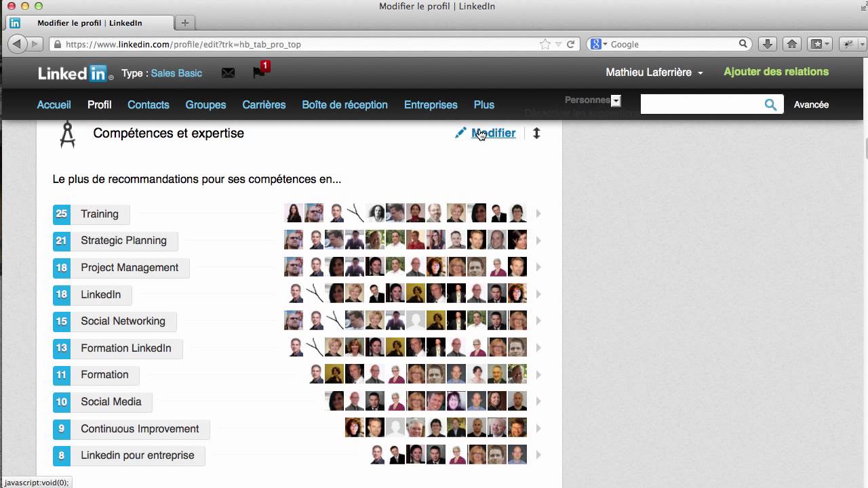This screenshot has height=488, width=868.
Task: Open the Personnes search type dropdown
Action: [616, 101]
